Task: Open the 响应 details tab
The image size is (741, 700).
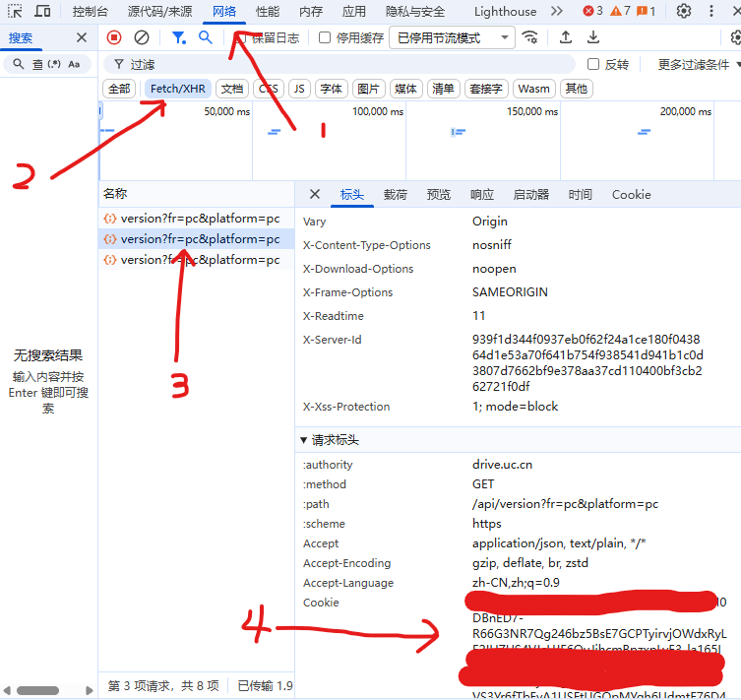Action: pyautogui.click(x=482, y=194)
